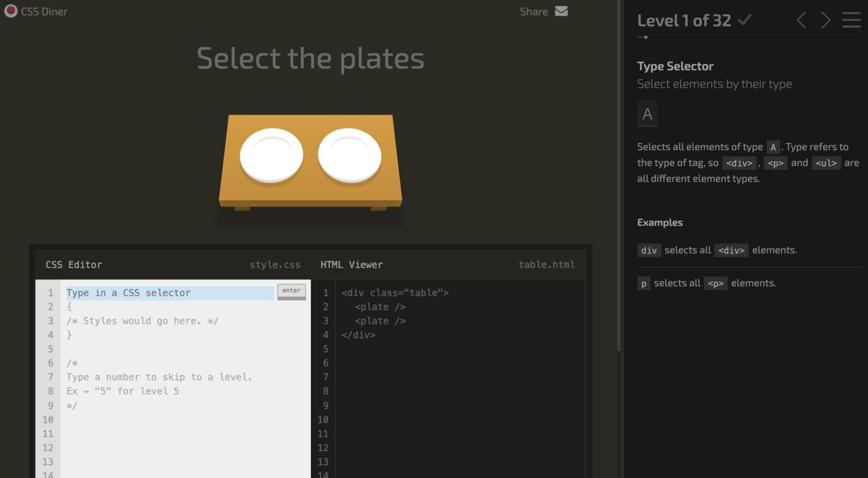Select the <plate /> tag on line 2
The image size is (868, 478).
[x=380, y=307]
